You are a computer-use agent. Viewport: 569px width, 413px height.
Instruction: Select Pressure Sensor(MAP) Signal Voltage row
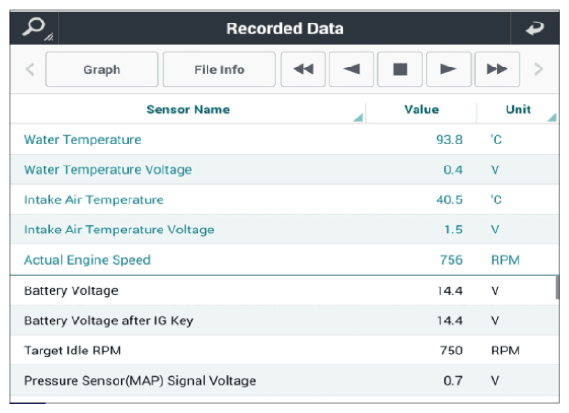tap(285, 381)
